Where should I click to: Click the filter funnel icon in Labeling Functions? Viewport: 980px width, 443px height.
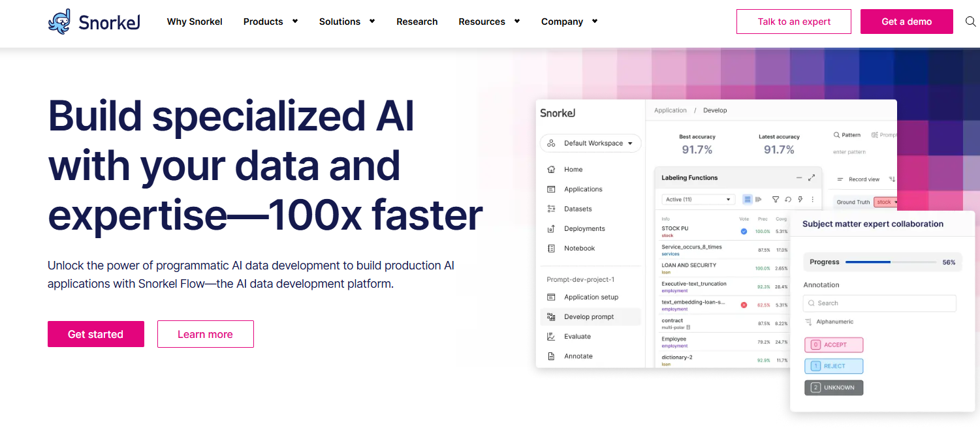point(776,200)
